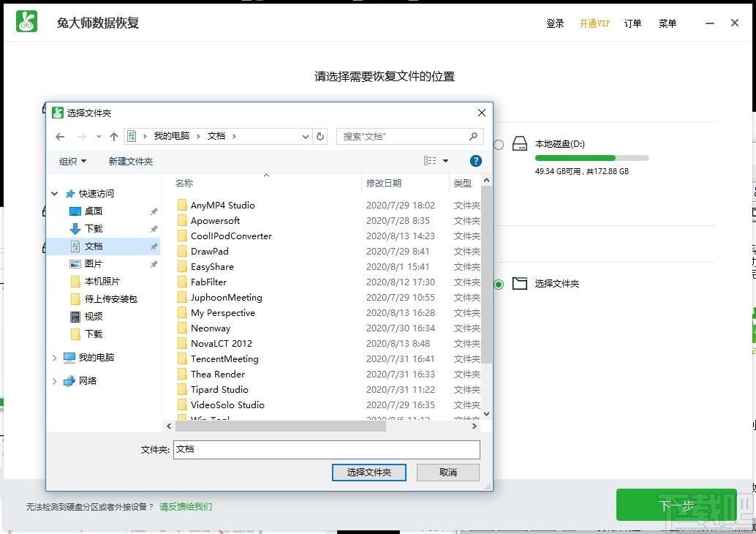Select the My Perspective folder row

pyautogui.click(x=328, y=313)
